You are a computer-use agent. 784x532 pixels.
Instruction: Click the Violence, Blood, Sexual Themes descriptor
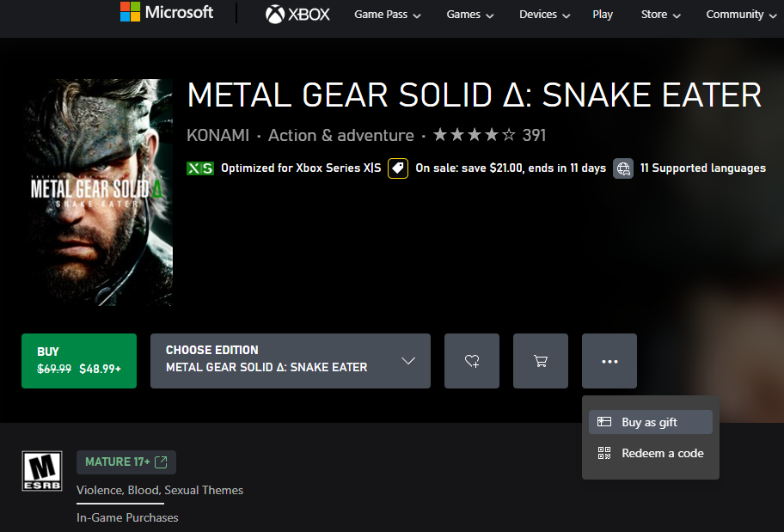[x=160, y=490]
